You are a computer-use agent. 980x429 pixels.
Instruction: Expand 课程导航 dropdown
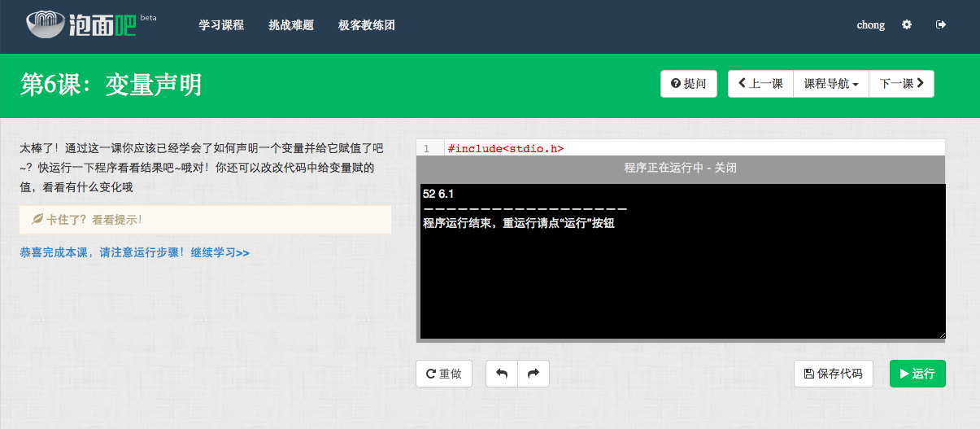(x=831, y=84)
